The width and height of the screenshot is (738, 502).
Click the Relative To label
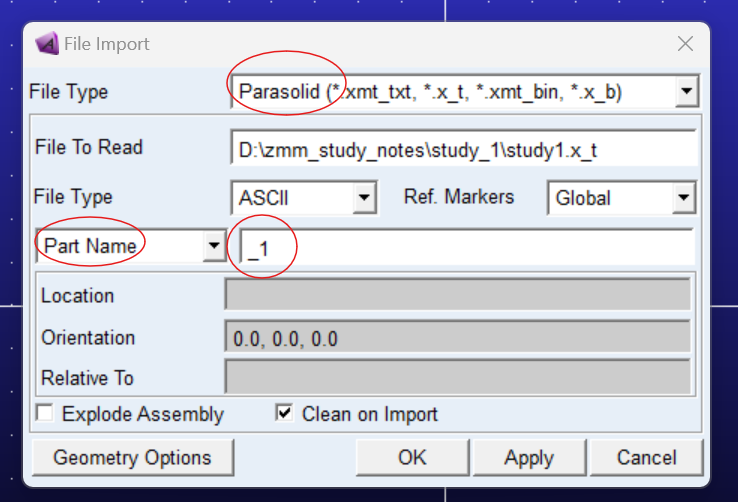click(88, 378)
